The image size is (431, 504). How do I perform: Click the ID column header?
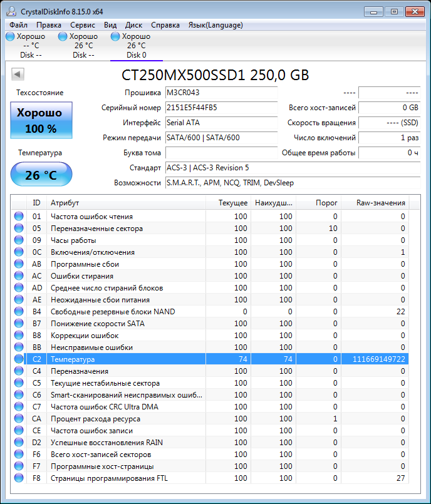36,203
